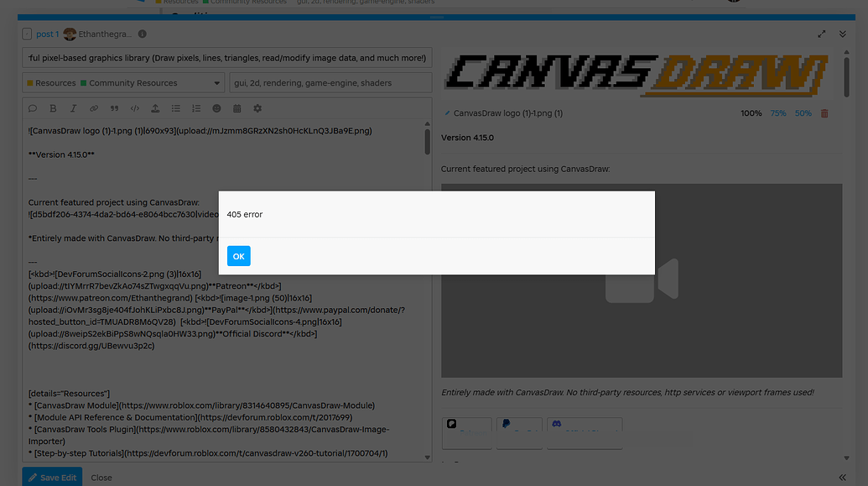Toggle a numbered list
The height and width of the screenshot is (486, 868).
(x=196, y=108)
